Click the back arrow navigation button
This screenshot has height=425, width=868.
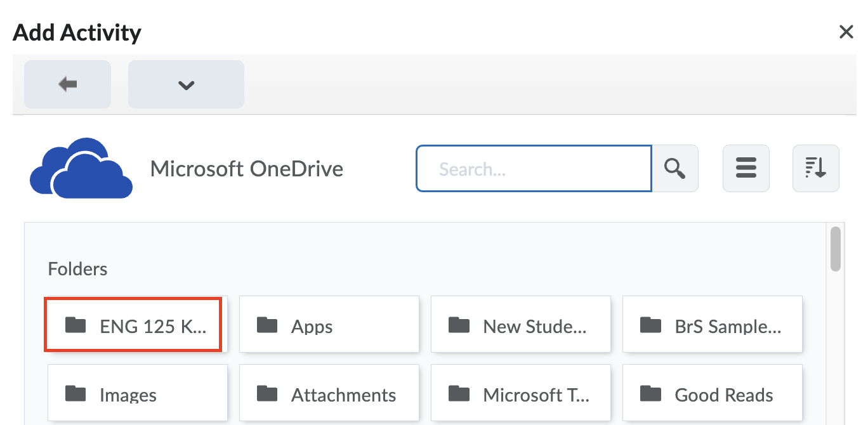[67, 84]
